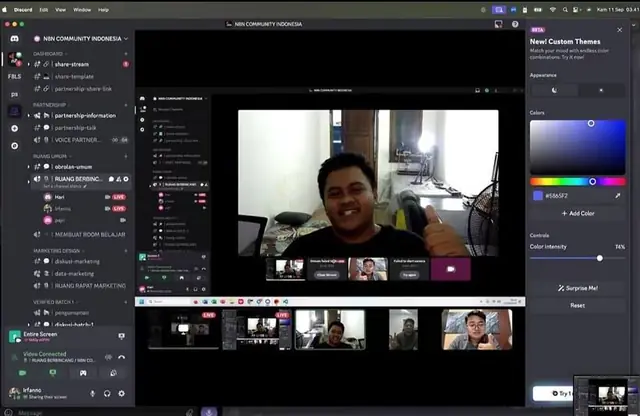Adjust the Color intensity slider handle
640x416 pixels.
[600, 258]
